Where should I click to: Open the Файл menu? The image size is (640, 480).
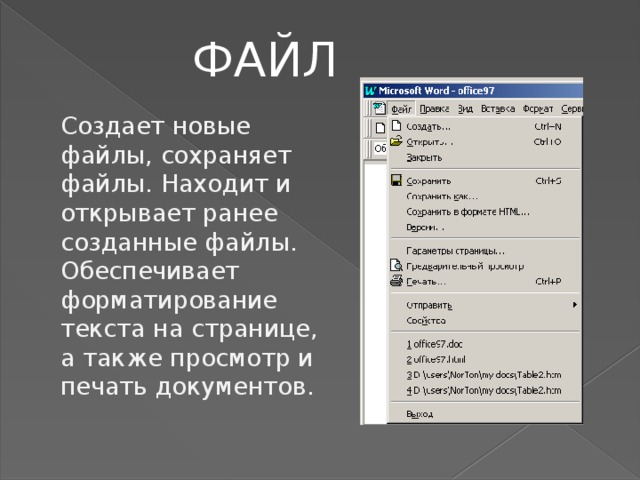pos(401,109)
